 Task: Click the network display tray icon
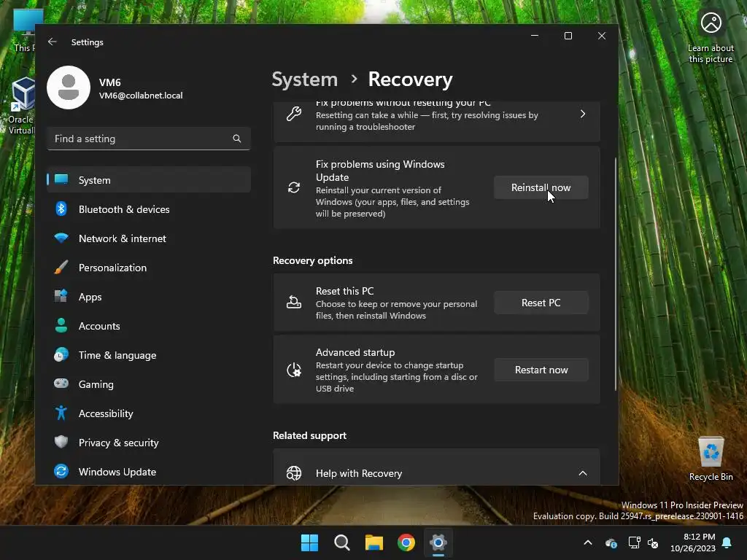tap(634, 542)
